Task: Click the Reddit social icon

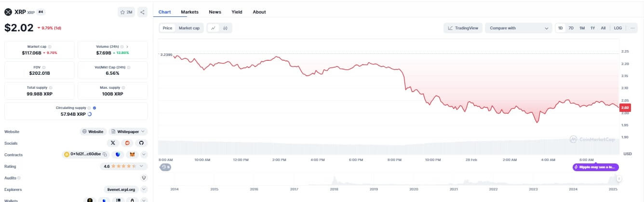Action: tap(127, 143)
